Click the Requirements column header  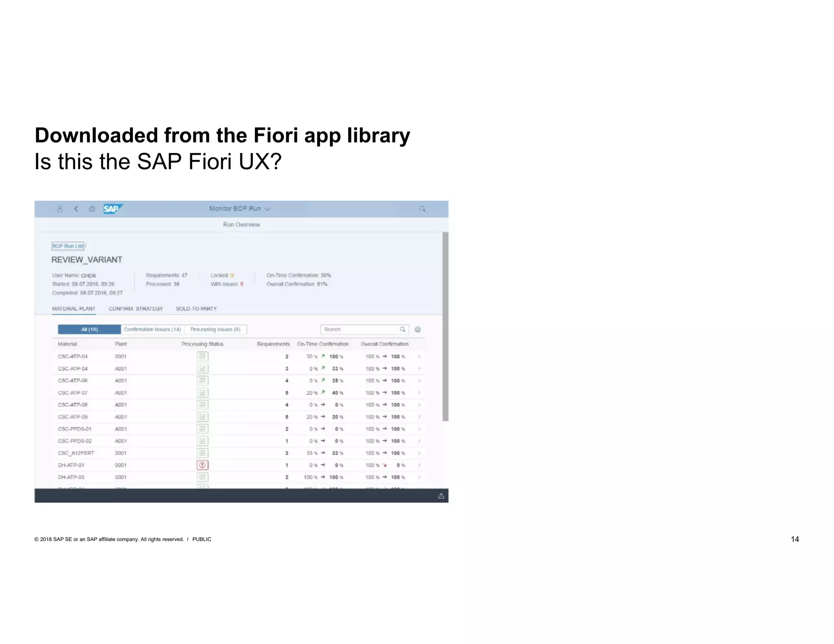click(x=273, y=344)
